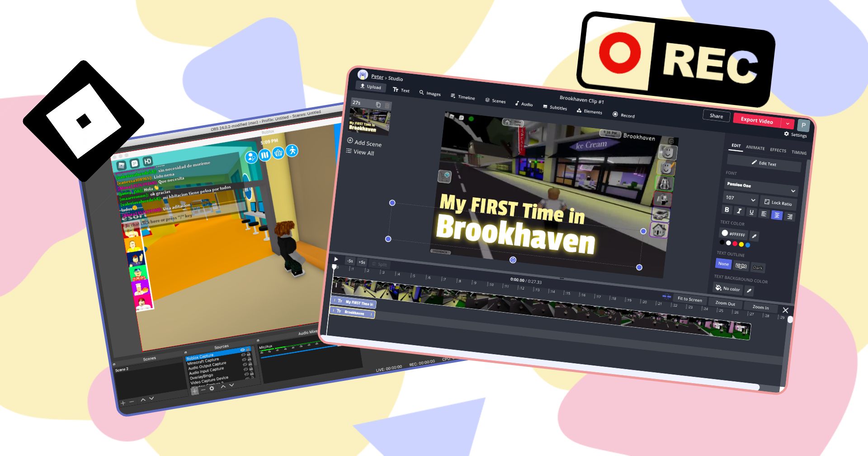The image size is (868, 456).
Task: Play the timeline video
Action: click(336, 259)
